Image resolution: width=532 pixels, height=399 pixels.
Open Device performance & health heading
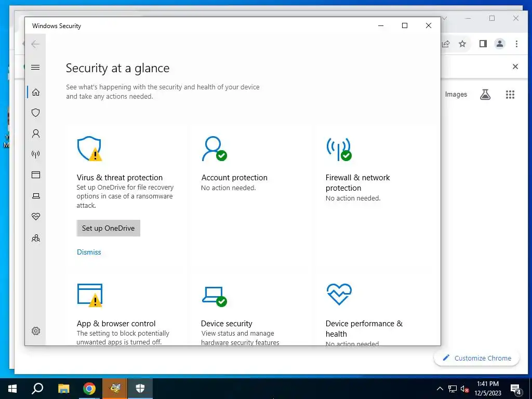(x=364, y=328)
